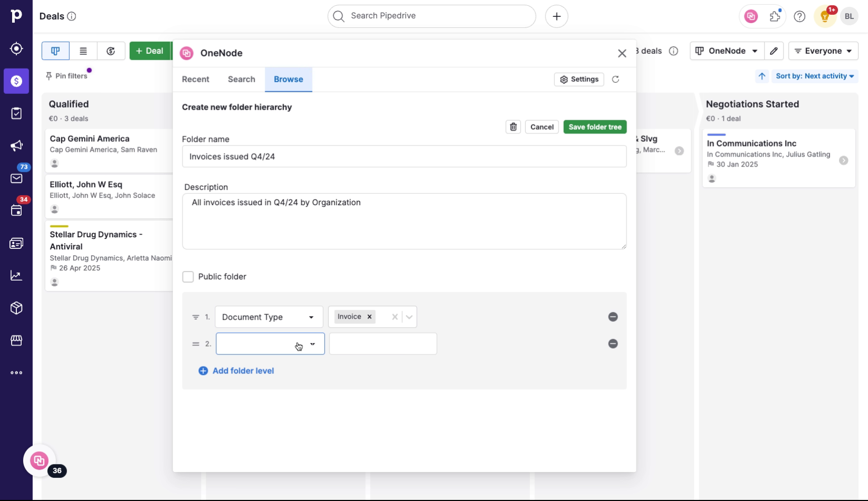Open OneNode pipeline dropdown
The width and height of the screenshot is (868, 501).
coord(727,51)
